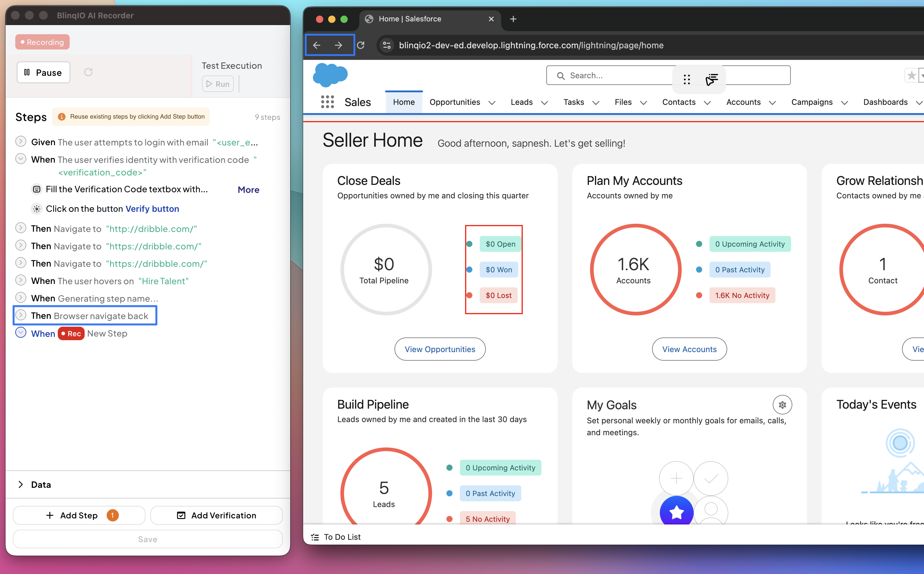Switch to the Contacts tab
This screenshot has height=574, width=924.
679,102
